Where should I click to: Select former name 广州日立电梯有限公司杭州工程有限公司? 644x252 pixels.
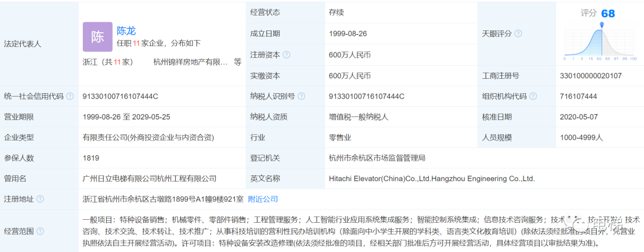point(150,179)
